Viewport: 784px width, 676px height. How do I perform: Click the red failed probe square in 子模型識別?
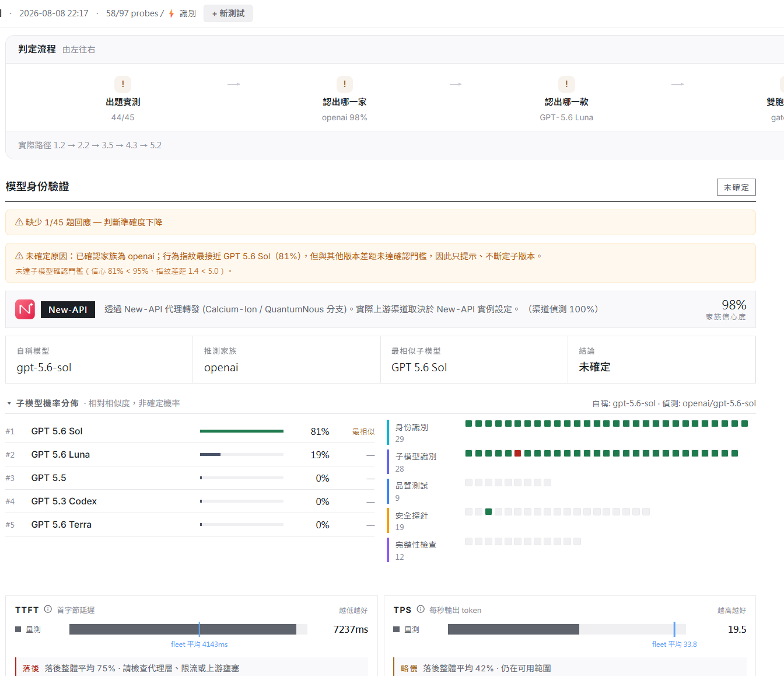(x=517, y=454)
